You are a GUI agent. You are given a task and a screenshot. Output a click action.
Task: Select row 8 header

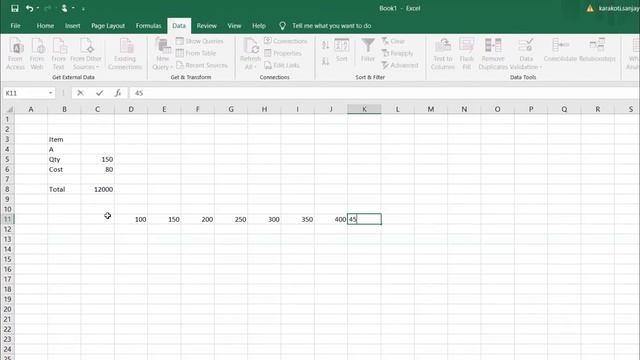pos(7,189)
